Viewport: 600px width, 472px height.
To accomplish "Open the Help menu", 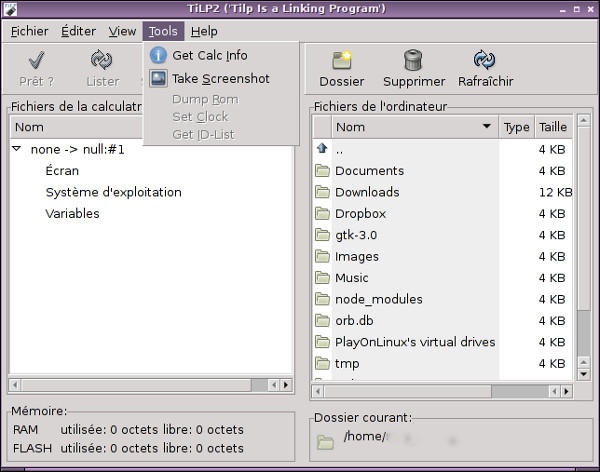I will pyautogui.click(x=204, y=31).
